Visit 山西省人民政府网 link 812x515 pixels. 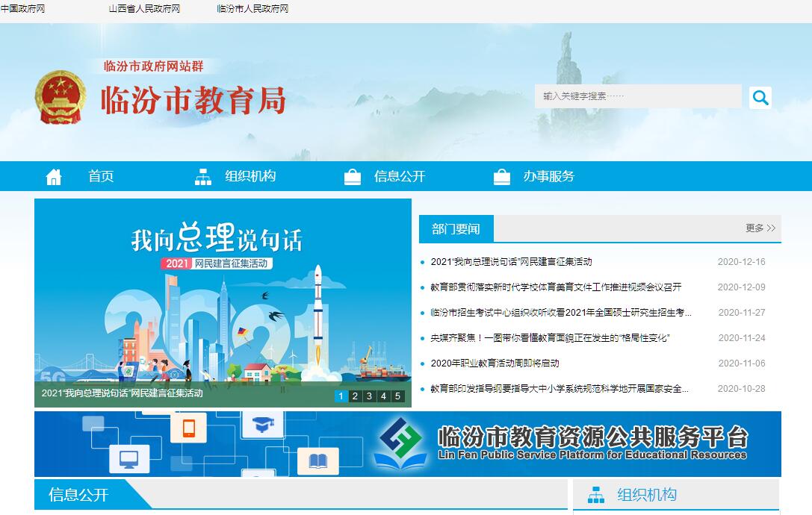[x=144, y=9]
